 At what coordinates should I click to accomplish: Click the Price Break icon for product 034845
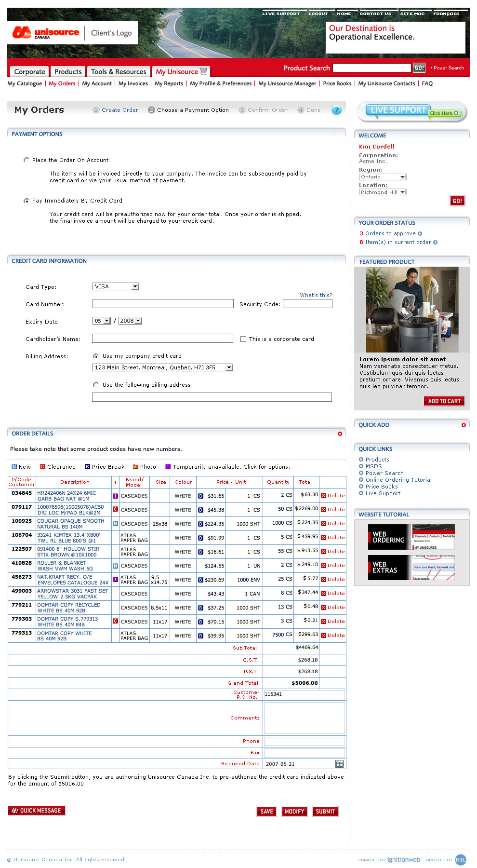coord(200,496)
